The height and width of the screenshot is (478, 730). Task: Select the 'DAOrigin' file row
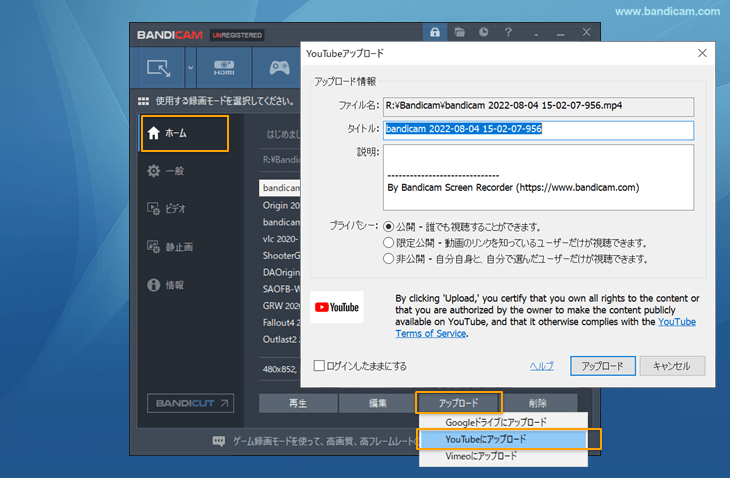[x=280, y=272]
